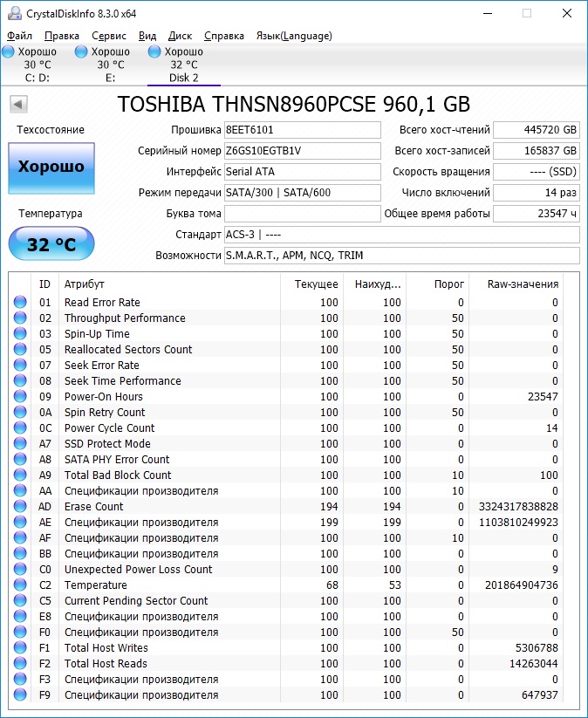Screen dimensions: 588x718
Task: Open the Язык(Language) menu
Action: (x=294, y=36)
